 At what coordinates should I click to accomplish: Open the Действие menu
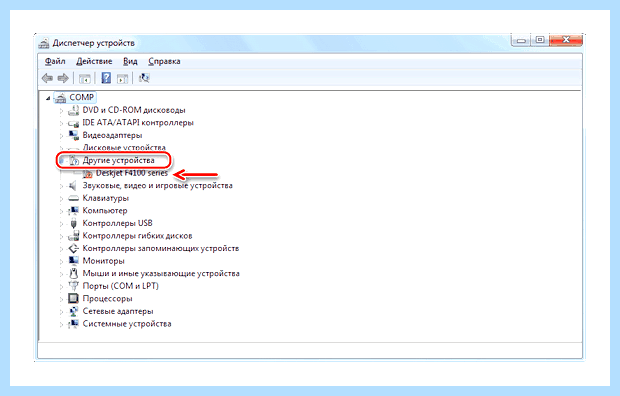click(94, 61)
